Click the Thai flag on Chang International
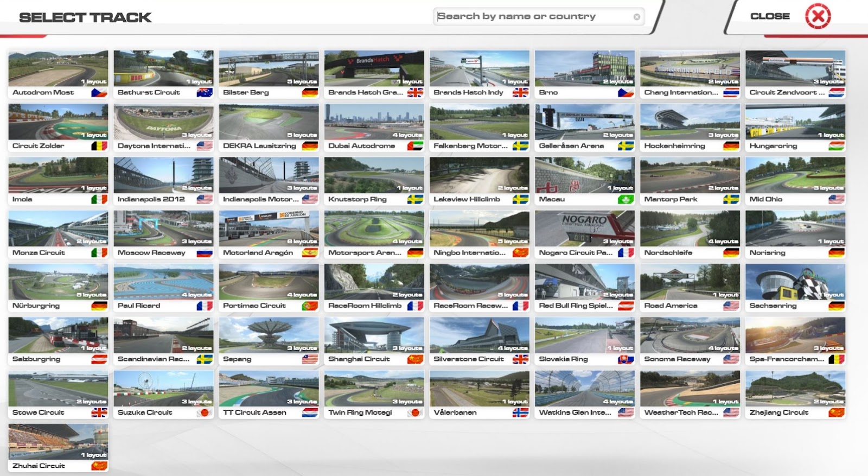This screenshot has height=476, width=868. (731, 93)
